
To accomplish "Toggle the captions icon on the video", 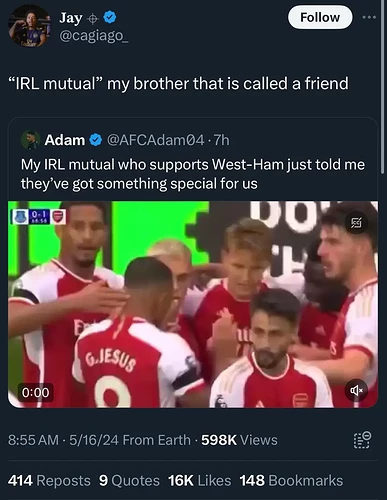I will [x=356, y=222].
